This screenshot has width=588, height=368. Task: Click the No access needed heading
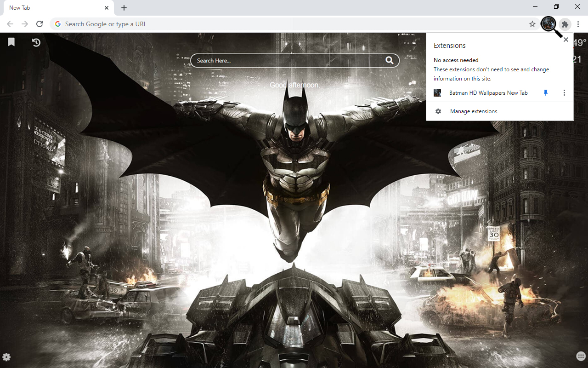click(456, 60)
